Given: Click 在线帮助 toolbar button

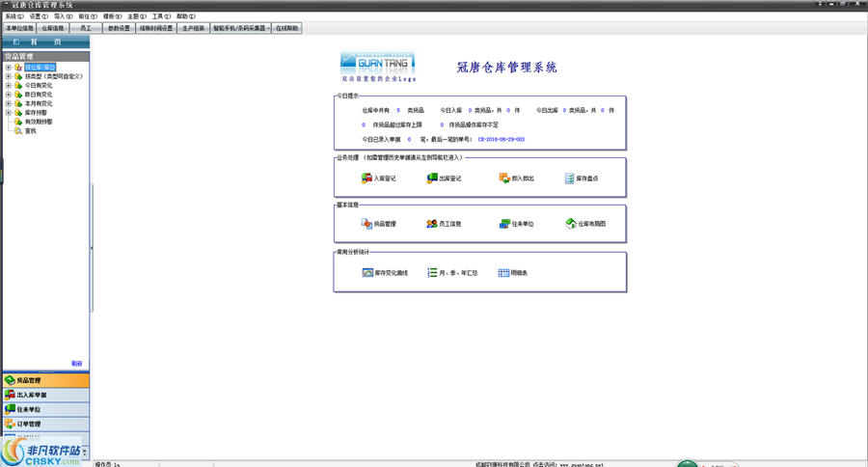Looking at the screenshot, I should pos(286,28).
